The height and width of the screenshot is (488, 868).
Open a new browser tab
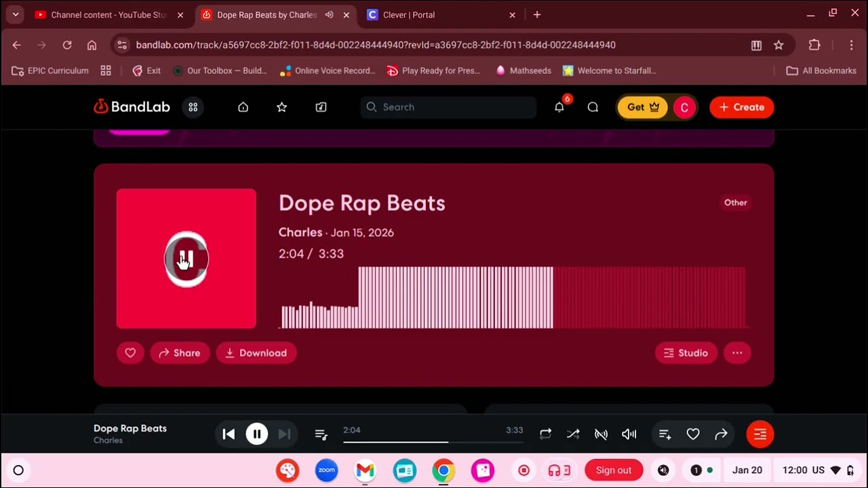point(537,14)
